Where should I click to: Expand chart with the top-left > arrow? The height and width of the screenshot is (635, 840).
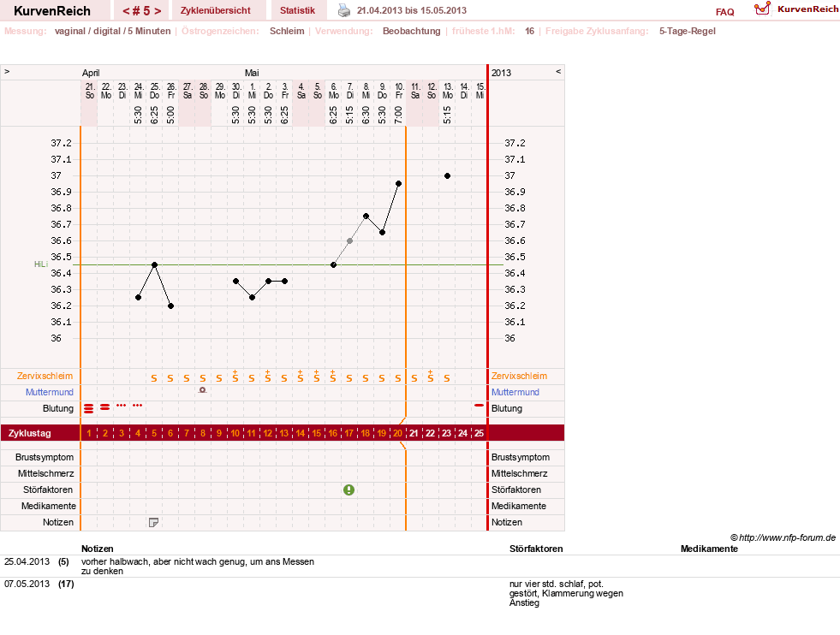point(7,71)
